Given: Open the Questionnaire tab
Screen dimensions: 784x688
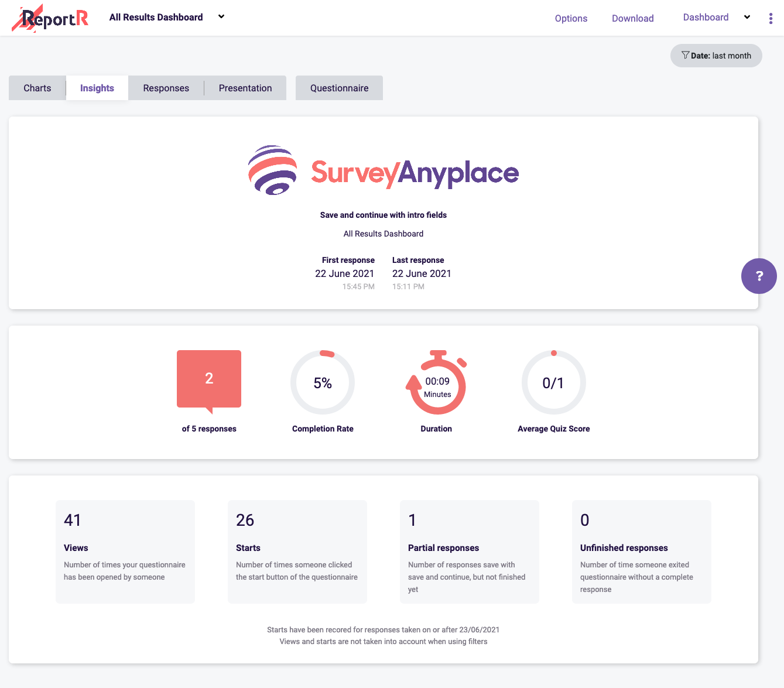Looking at the screenshot, I should pyautogui.click(x=339, y=87).
